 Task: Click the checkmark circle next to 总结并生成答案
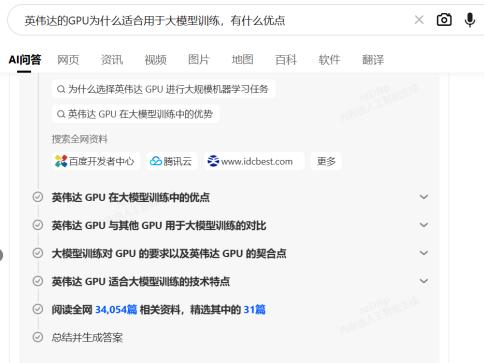[38, 337]
